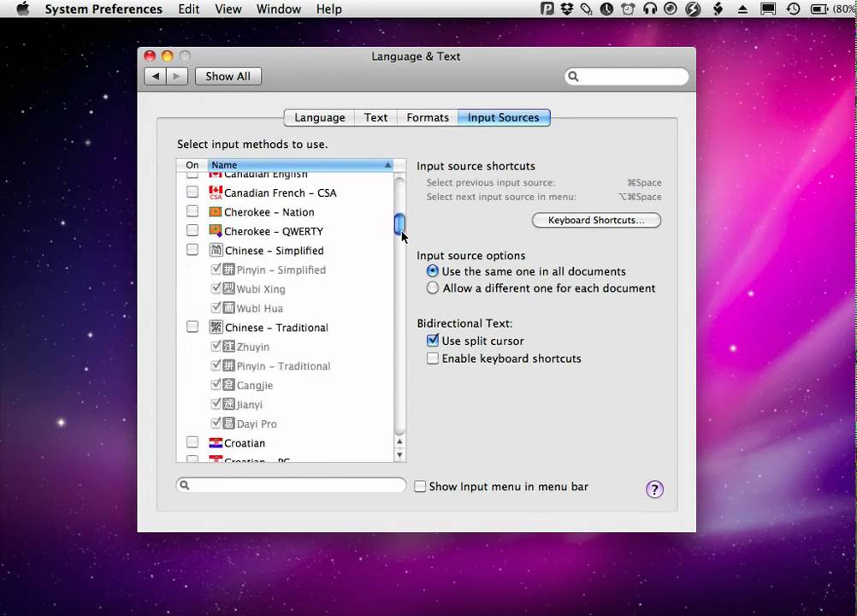
Task: Enable the Croatian input source checkbox
Action: (192, 442)
